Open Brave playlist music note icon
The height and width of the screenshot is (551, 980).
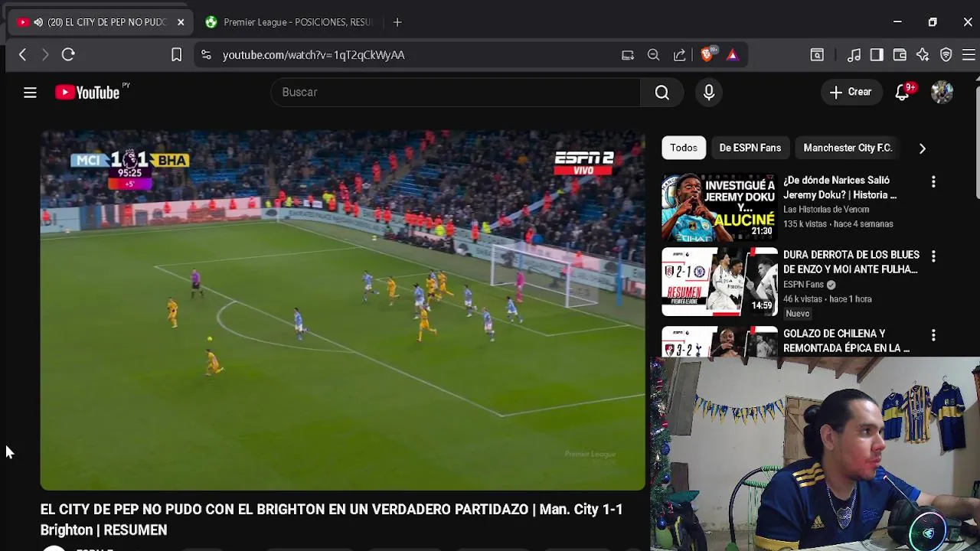tap(854, 55)
